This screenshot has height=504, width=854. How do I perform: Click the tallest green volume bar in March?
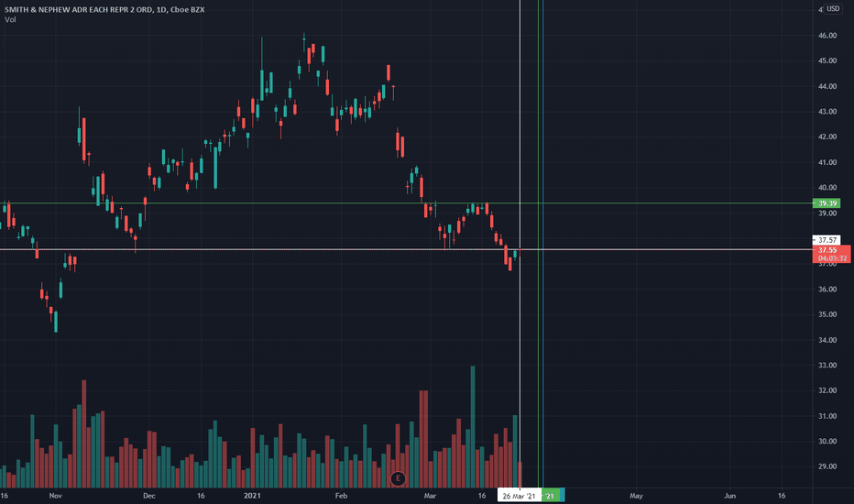473,427
